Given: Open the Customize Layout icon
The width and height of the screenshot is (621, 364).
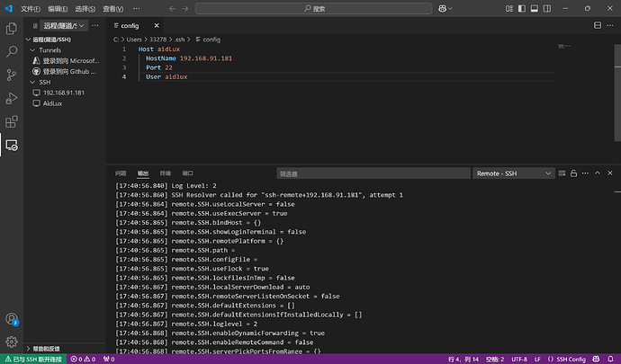Looking at the screenshot, I should tap(509, 9).
